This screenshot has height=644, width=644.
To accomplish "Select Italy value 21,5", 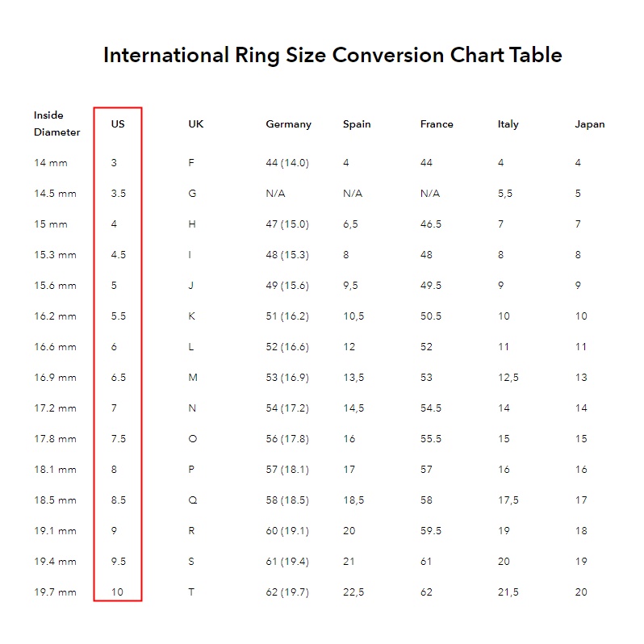I will (508, 592).
